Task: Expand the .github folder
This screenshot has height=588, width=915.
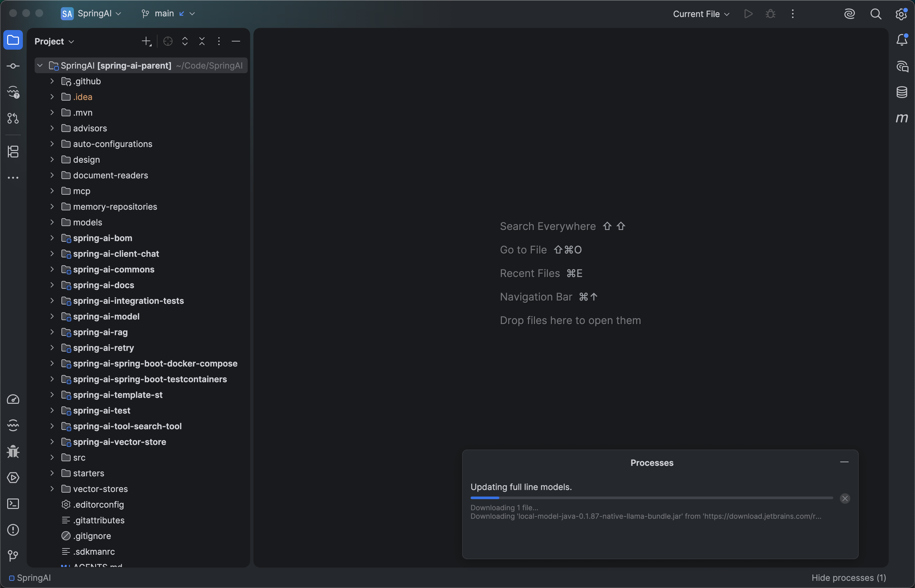Action: coord(52,81)
